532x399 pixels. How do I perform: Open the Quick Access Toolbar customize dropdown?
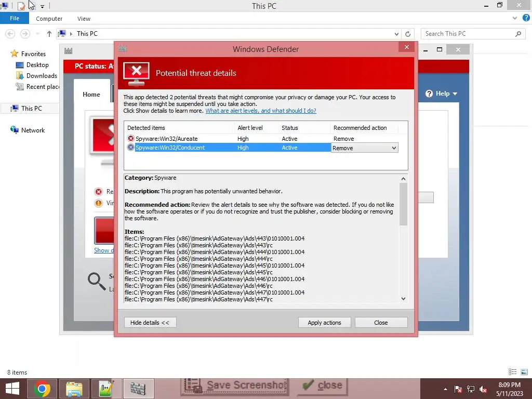point(42,6)
